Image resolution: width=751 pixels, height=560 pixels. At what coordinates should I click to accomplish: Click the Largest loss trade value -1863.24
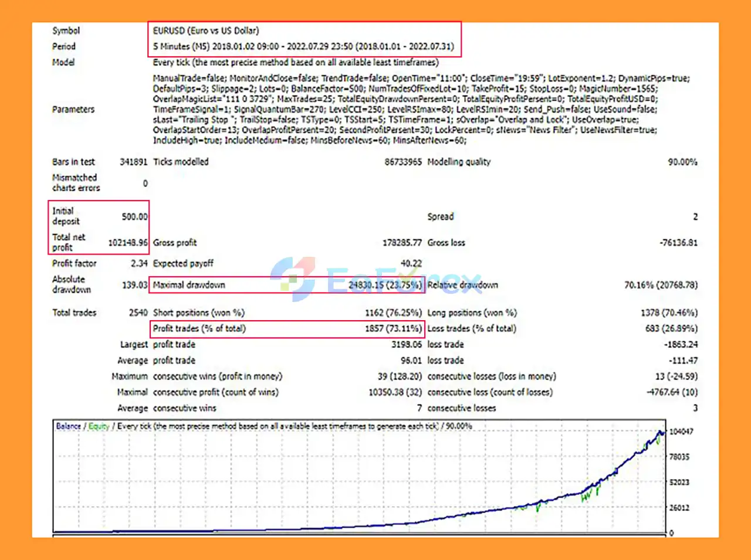(x=681, y=345)
